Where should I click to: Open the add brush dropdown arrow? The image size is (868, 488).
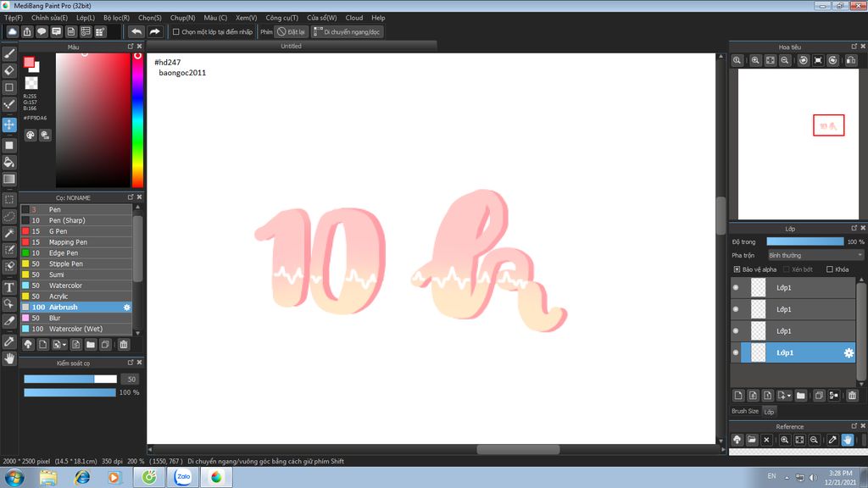pos(64,345)
